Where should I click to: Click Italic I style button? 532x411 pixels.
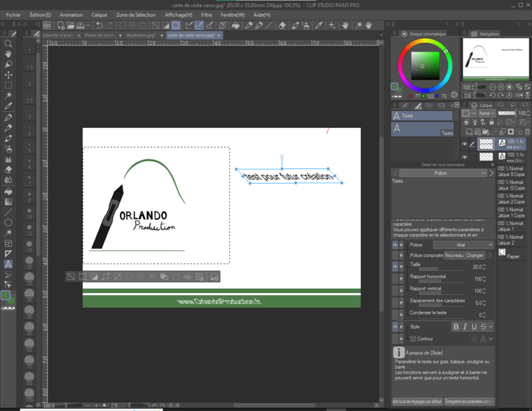click(x=465, y=327)
